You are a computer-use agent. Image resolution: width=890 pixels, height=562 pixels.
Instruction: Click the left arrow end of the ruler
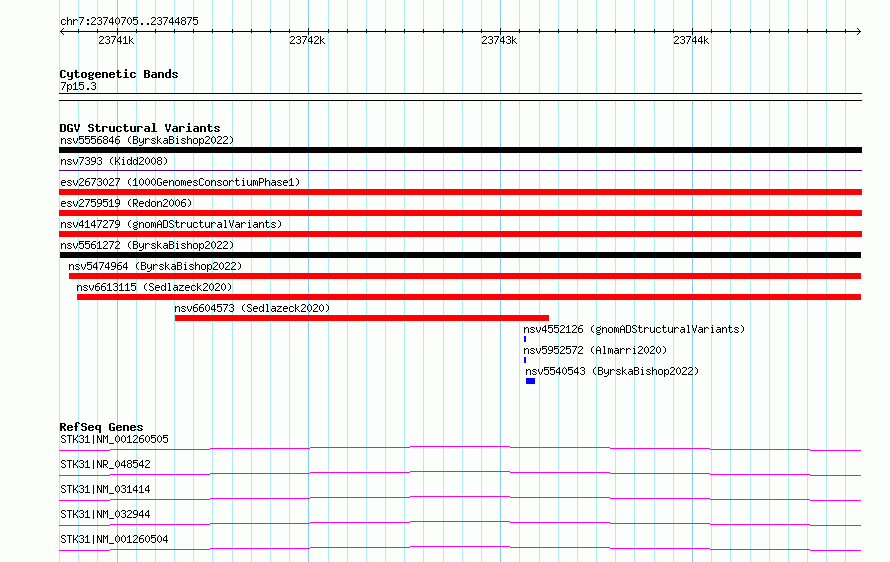pos(62,32)
